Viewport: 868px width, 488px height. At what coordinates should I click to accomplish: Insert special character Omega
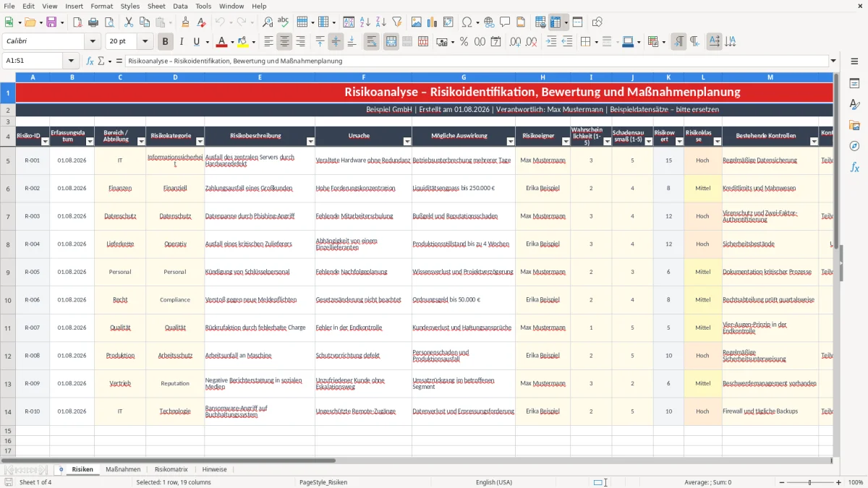(x=467, y=22)
